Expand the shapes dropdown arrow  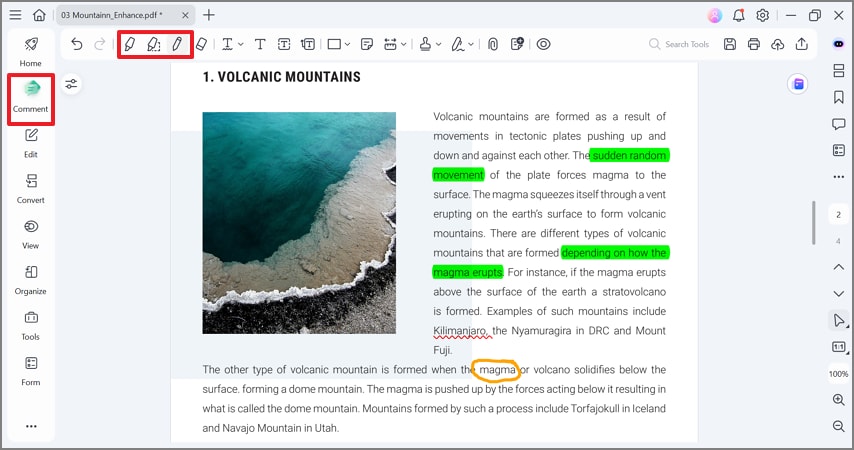pos(347,45)
